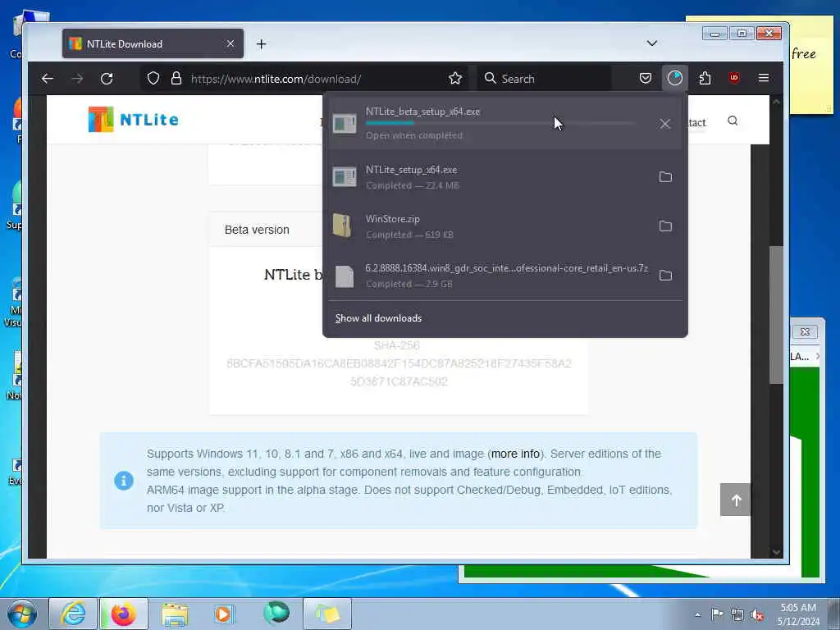Viewport: 840px width, 630px height.
Task: Click the muted volume tray icon
Action: click(x=757, y=615)
